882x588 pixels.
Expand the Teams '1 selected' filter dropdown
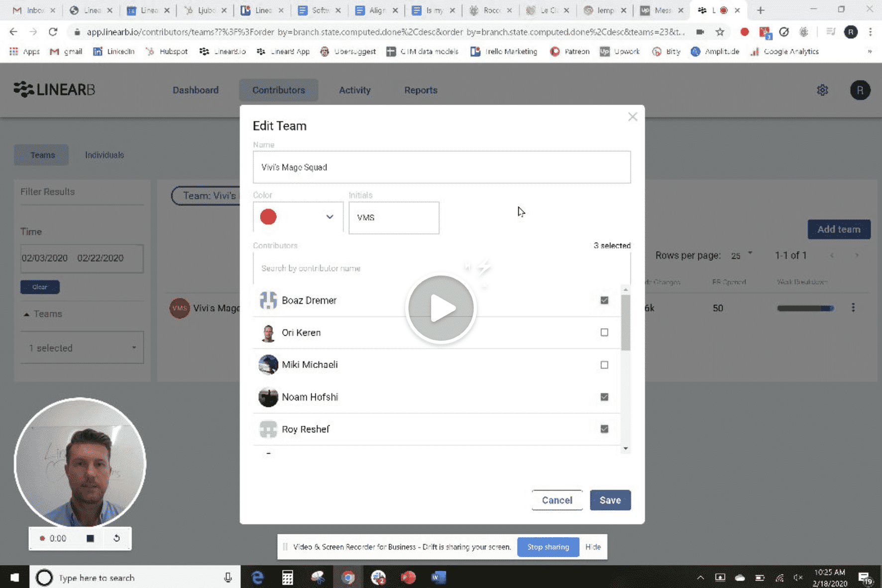tap(82, 348)
